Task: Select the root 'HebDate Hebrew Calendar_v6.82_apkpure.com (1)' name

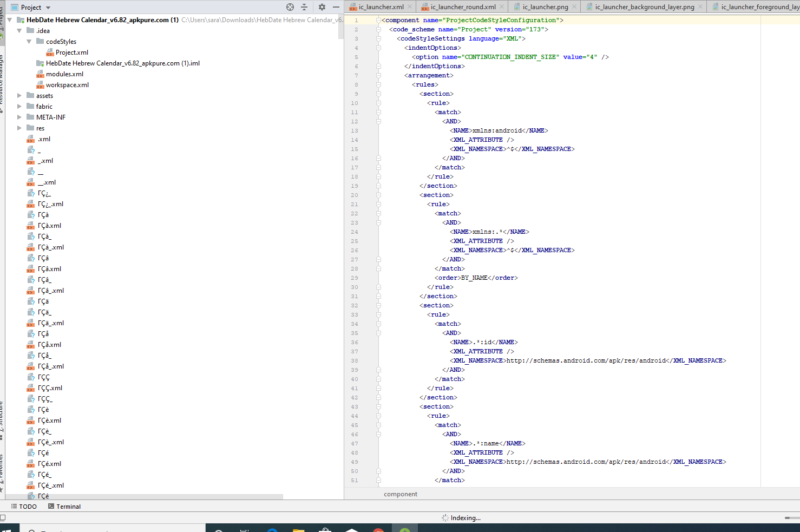Action: tap(103, 20)
